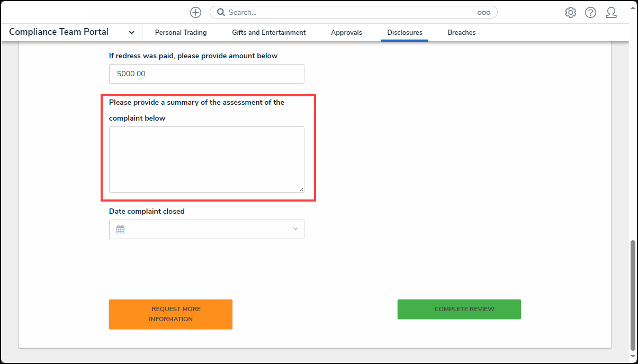Screen dimensions: 638x364
Task: Click the vertical page scrollbar thumb
Action: click(x=633, y=295)
